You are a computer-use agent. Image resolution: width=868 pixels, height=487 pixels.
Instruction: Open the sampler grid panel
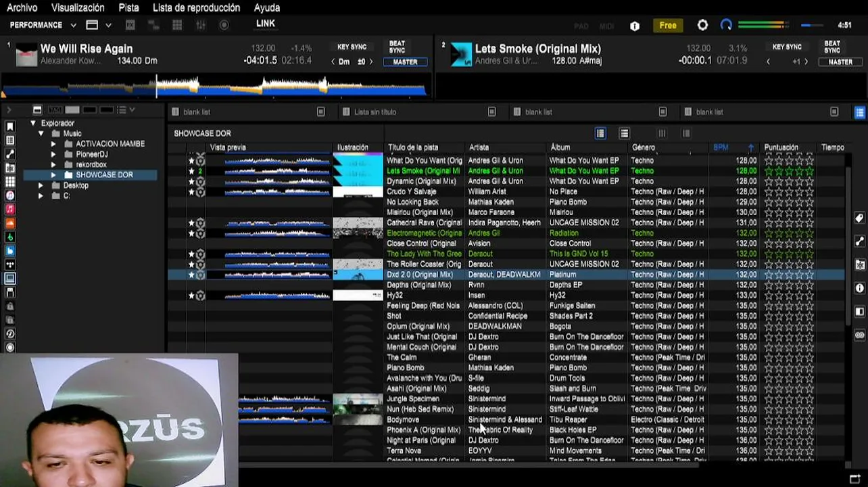click(177, 25)
